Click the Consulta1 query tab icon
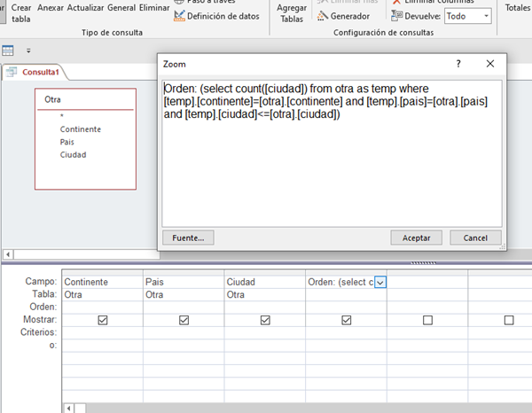 pyautogui.click(x=12, y=73)
